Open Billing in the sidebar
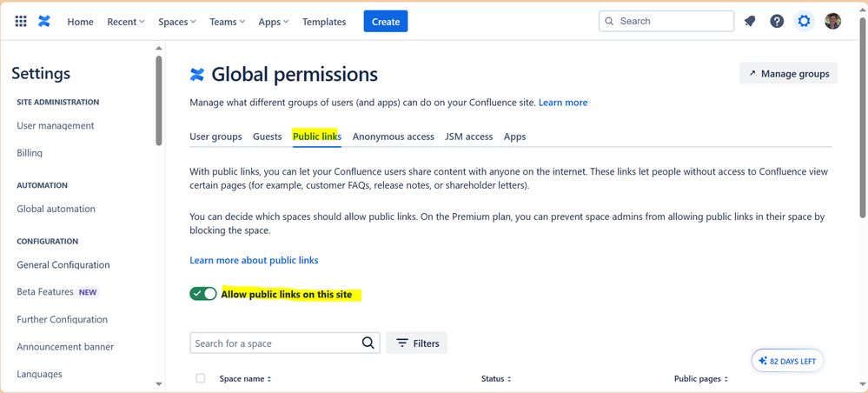Viewport: 868px width, 393px height. coord(30,153)
